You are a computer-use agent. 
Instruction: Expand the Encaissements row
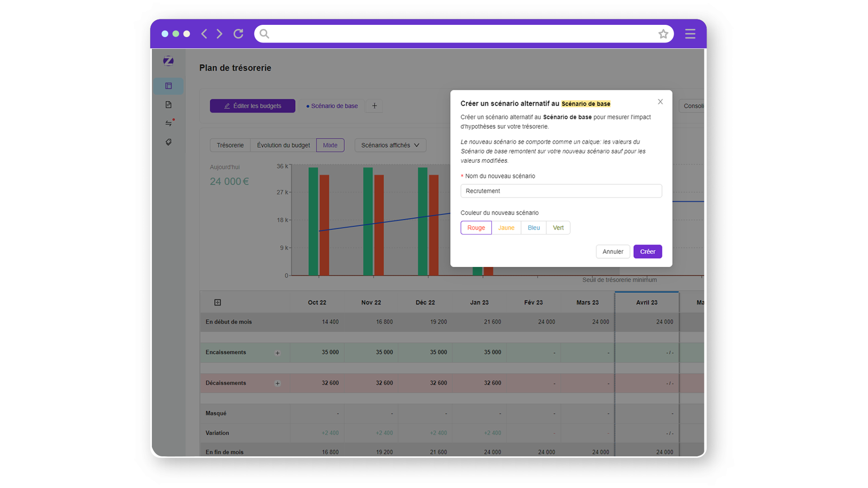tap(278, 353)
